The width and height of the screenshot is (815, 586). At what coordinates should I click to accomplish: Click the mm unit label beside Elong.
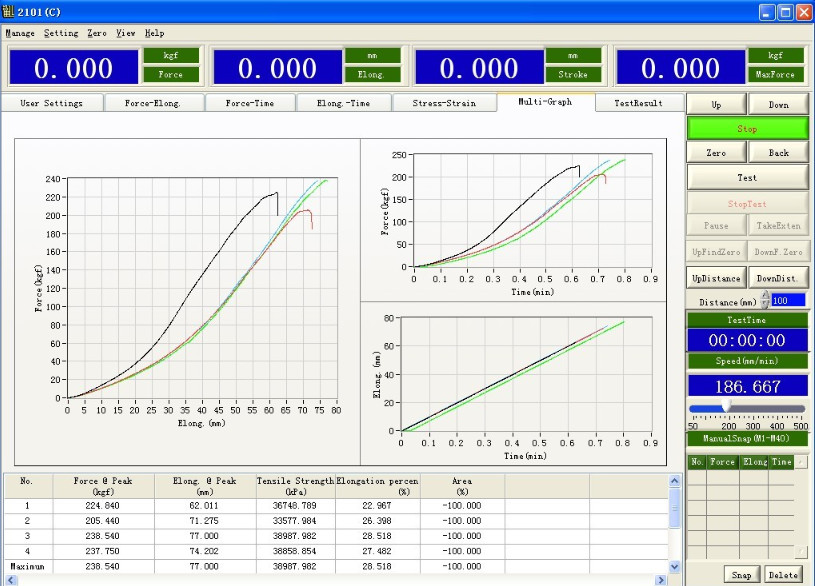(x=373, y=55)
